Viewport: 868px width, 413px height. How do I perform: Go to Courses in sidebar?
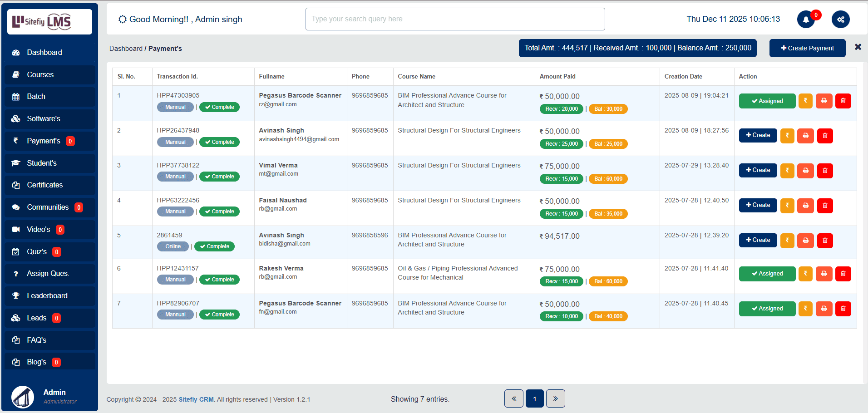tap(40, 75)
